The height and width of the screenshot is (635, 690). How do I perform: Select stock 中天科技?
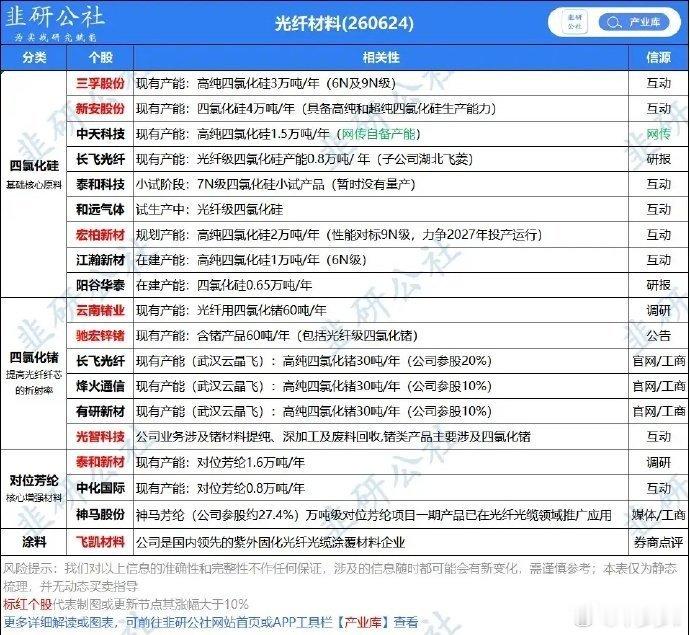[x=100, y=134]
